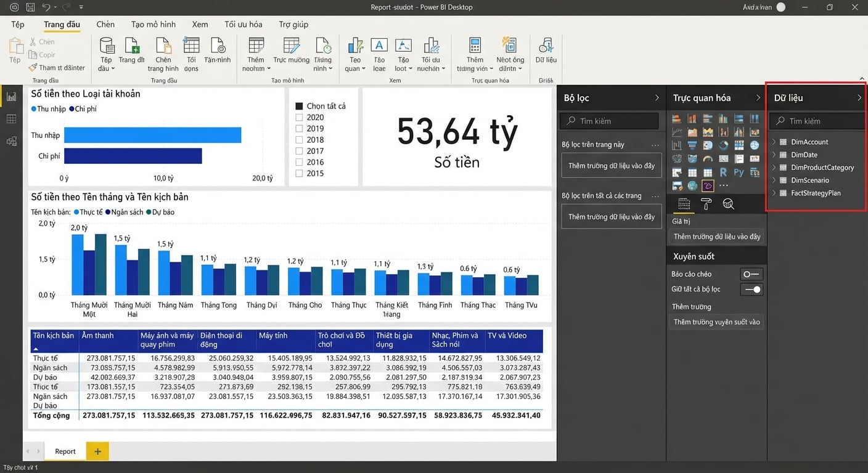Check the 2018 year checkbox

[x=299, y=140]
